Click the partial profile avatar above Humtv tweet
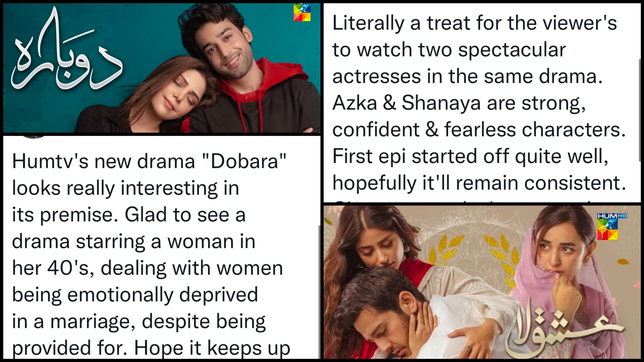The width and height of the screenshot is (644, 362). click(34, 137)
